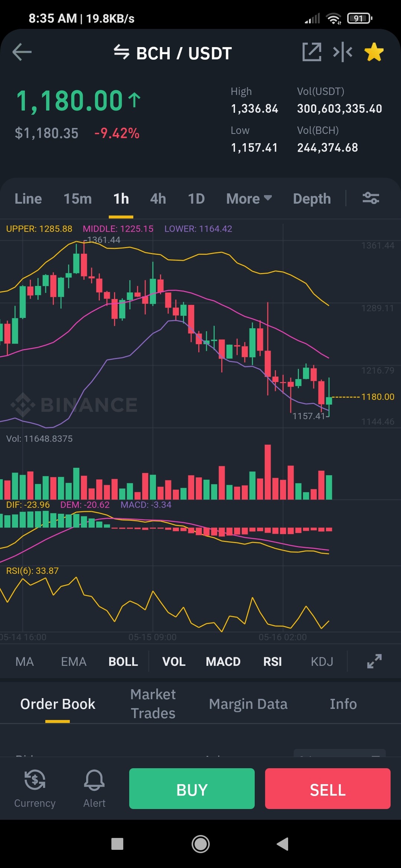Toggle the MACD indicator

tap(223, 661)
